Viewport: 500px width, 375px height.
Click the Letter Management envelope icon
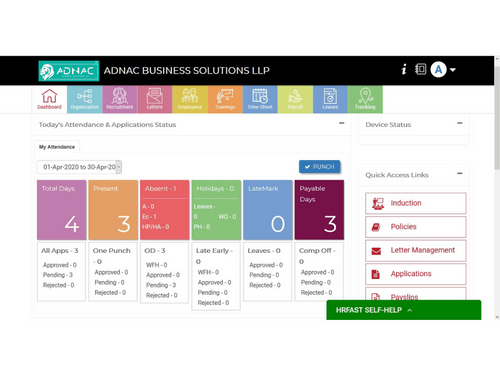[x=376, y=251]
